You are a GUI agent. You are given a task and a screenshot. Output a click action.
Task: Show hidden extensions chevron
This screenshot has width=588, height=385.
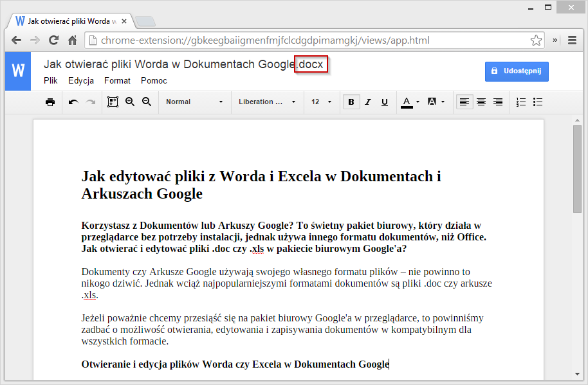[x=555, y=40]
